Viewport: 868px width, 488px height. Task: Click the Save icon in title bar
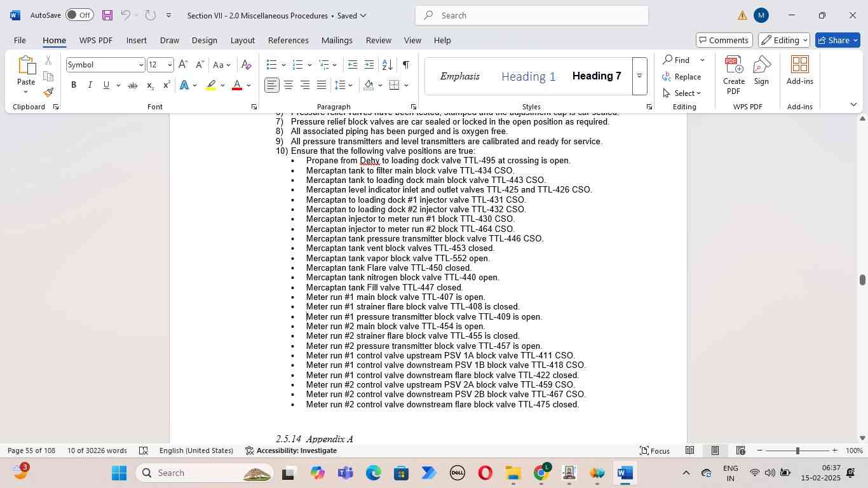107,15
